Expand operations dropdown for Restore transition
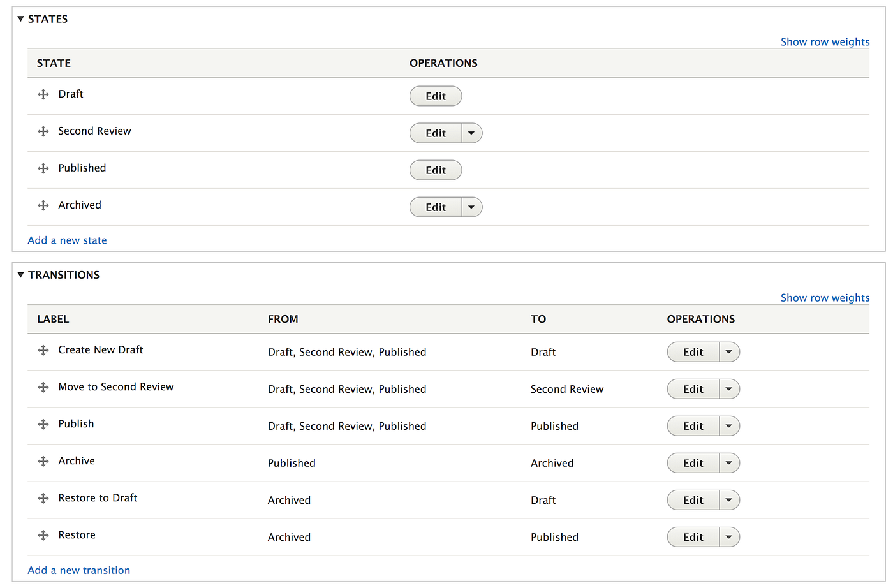 (729, 537)
